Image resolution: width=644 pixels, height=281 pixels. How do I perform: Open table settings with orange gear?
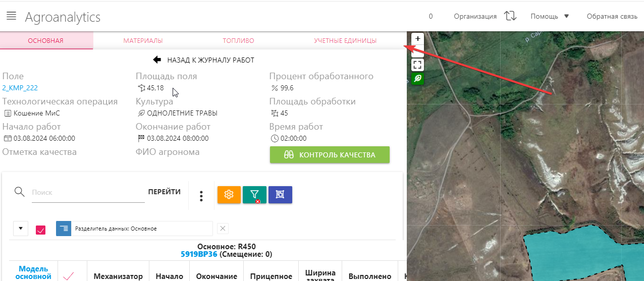point(229,195)
